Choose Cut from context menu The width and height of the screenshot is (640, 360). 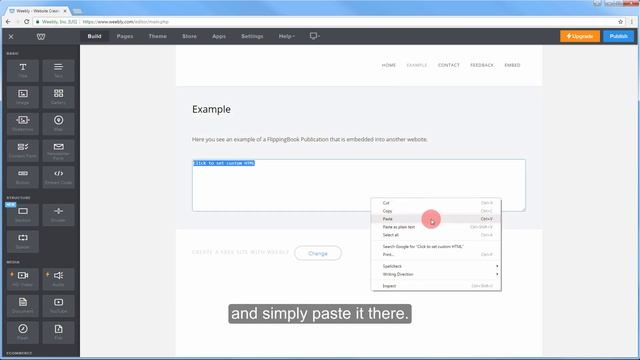tap(436, 203)
